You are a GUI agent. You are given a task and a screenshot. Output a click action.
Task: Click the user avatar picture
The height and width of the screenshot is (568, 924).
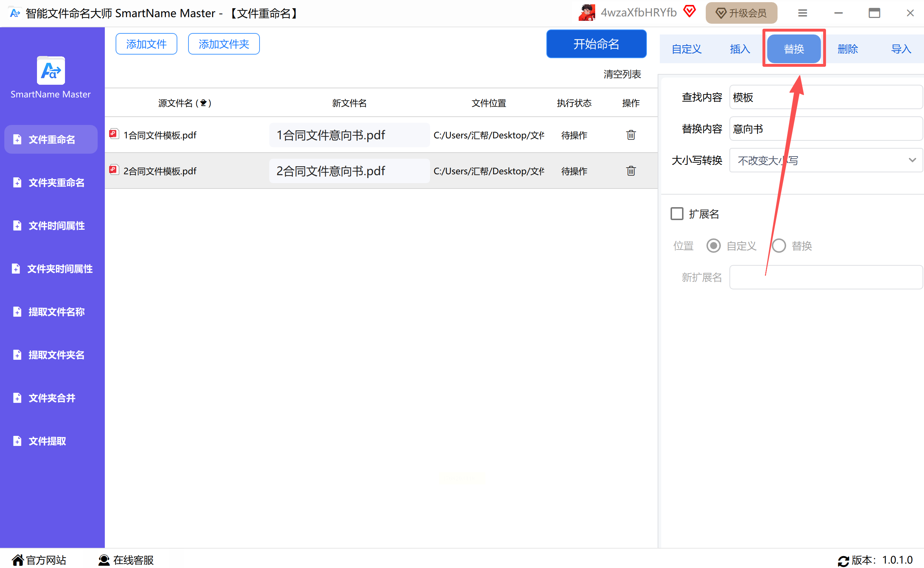[587, 13]
